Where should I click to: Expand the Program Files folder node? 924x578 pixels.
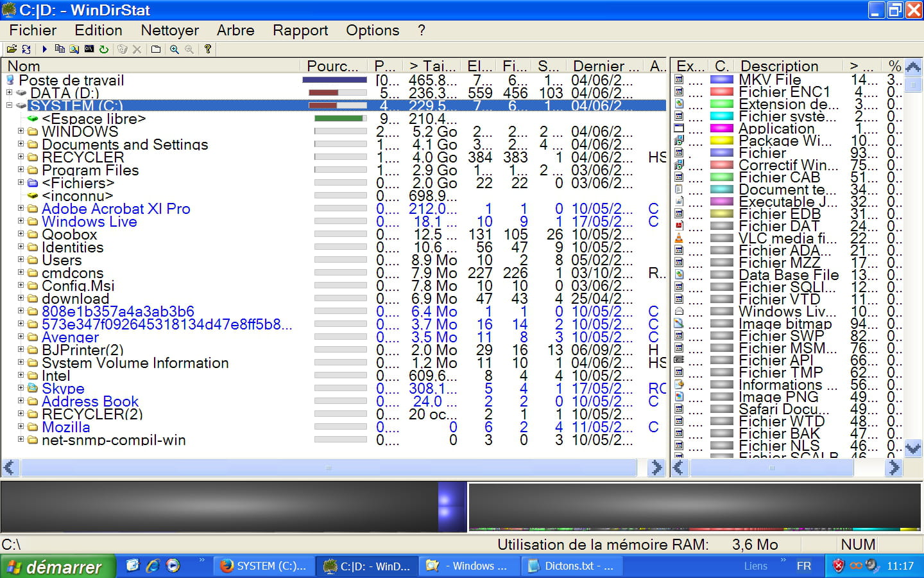pyautogui.click(x=21, y=170)
